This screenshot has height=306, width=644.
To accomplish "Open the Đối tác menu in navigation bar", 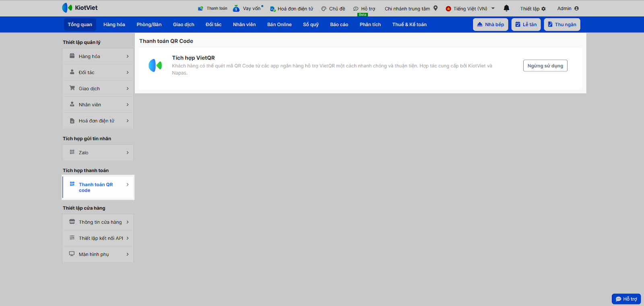I will [213, 25].
